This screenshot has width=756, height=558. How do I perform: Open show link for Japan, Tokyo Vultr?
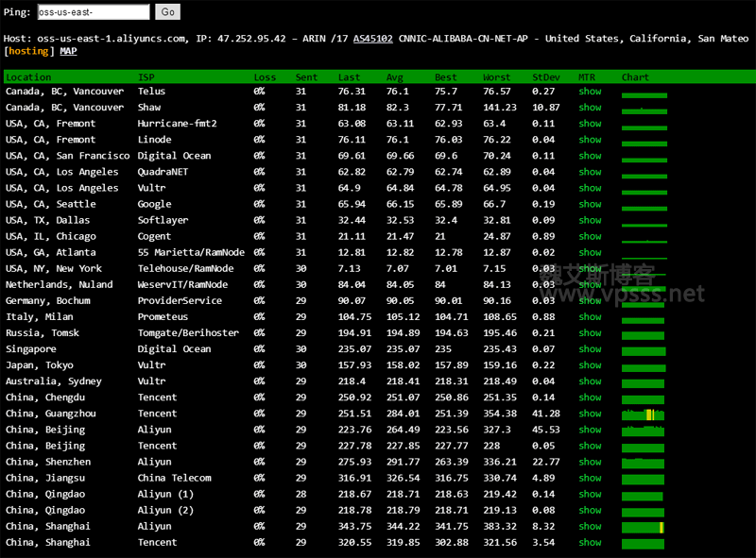(590, 365)
